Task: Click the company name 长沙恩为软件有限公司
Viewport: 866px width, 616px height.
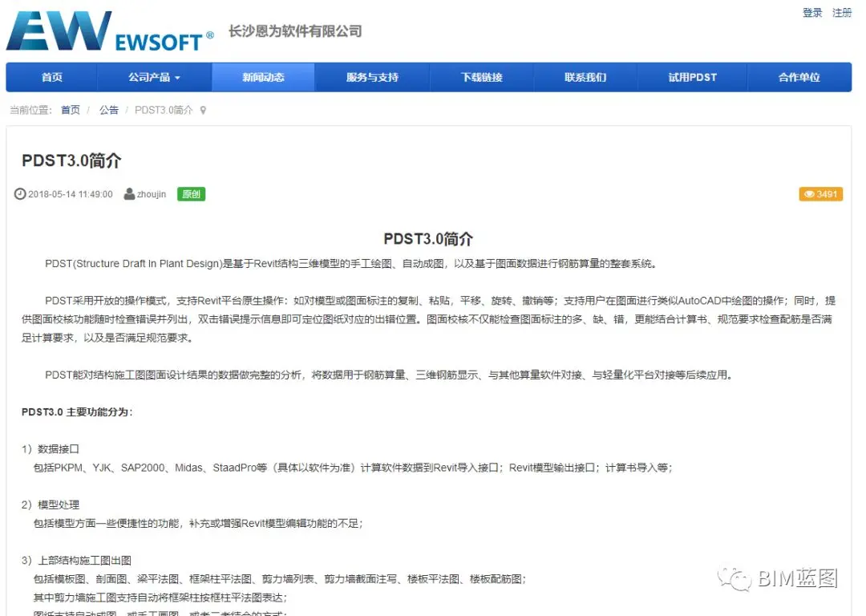Action: [x=295, y=31]
